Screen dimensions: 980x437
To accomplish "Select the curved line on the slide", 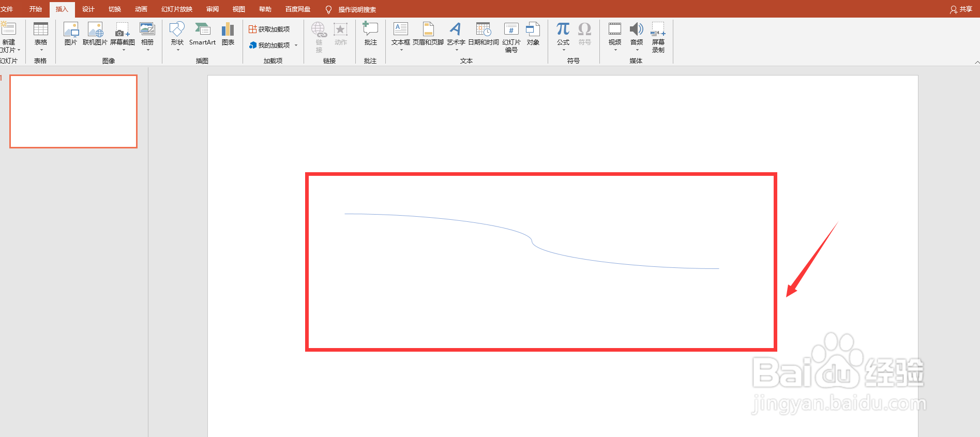I will [x=532, y=241].
